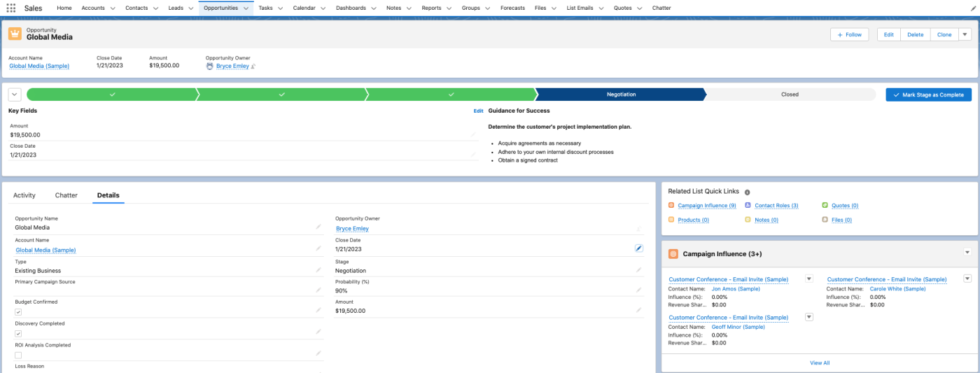This screenshot has height=373, width=980.
Task: Edit details Amount field pencil icon
Action: coord(638,310)
